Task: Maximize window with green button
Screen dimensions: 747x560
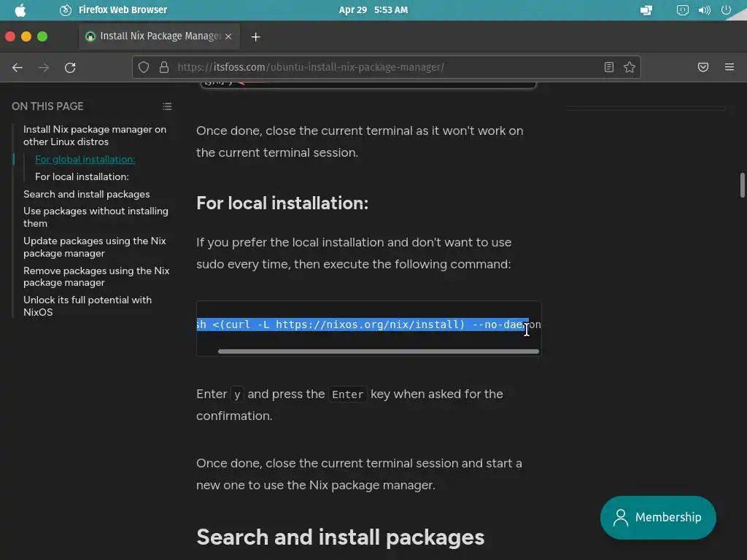Action: pos(42,36)
